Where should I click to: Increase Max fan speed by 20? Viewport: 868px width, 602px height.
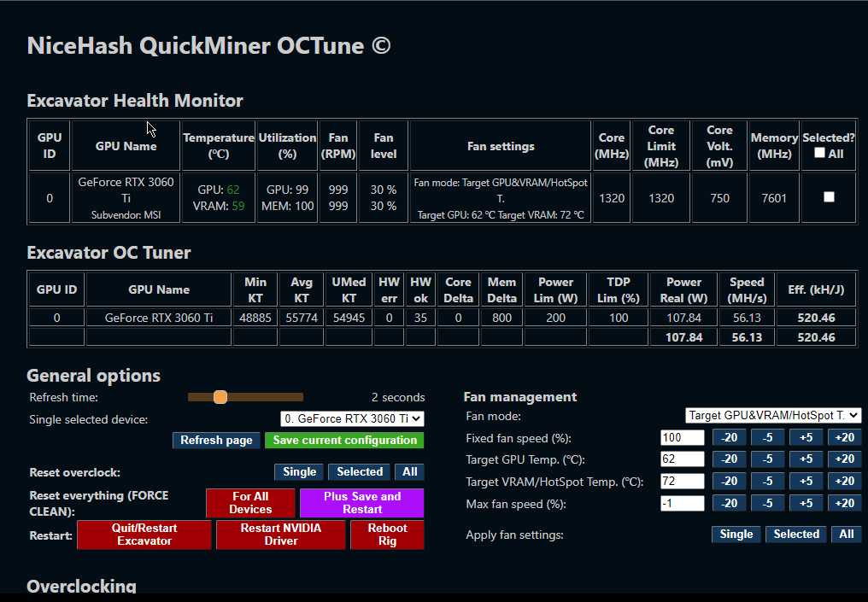point(845,504)
